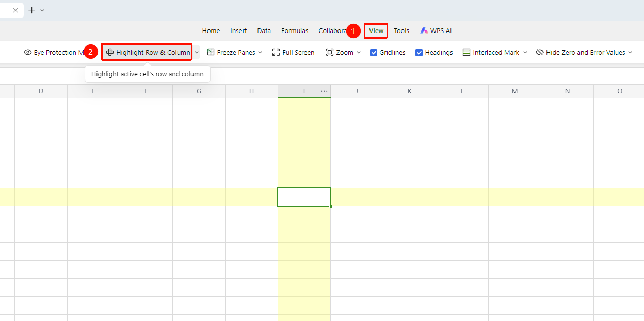
Task: Select column D header
Action: click(41, 91)
